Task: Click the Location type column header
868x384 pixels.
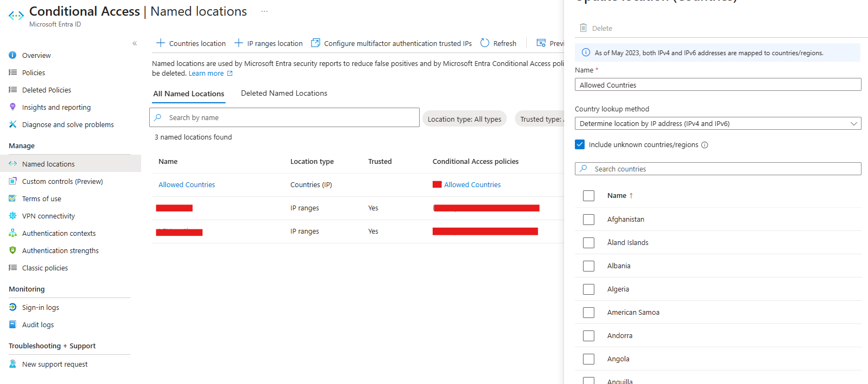Action: pos(312,162)
